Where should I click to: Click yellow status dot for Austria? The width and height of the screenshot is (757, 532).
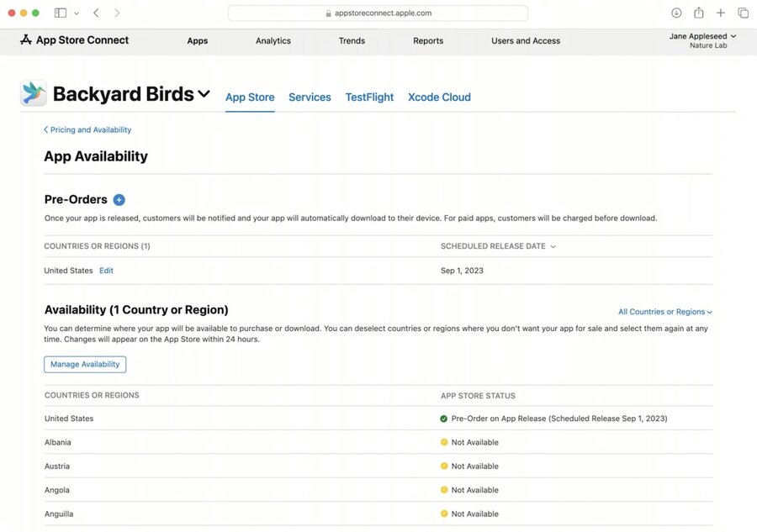tap(444, 466)
